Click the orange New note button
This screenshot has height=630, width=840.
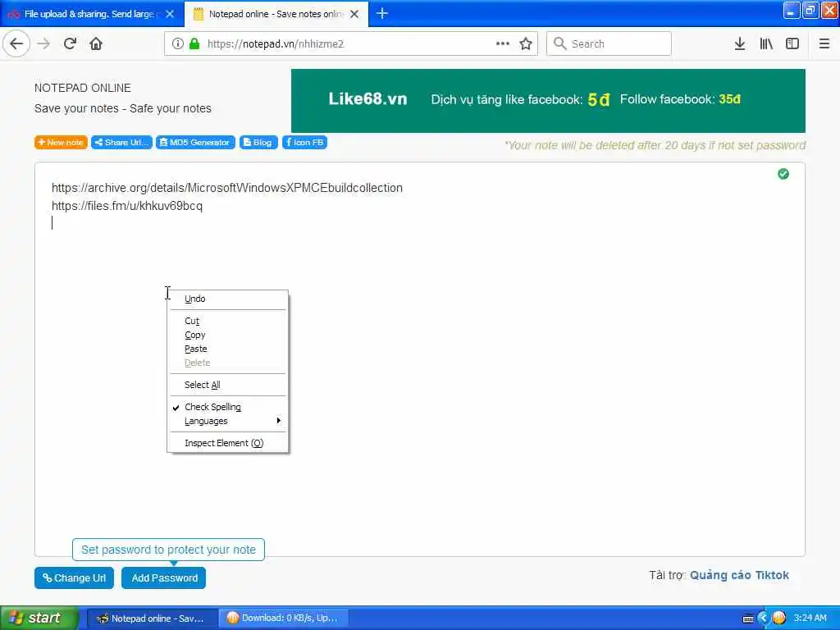[61, 143]
